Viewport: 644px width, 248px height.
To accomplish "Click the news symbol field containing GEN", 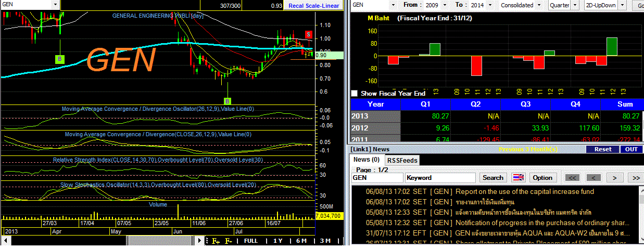I will click(377, 178).
